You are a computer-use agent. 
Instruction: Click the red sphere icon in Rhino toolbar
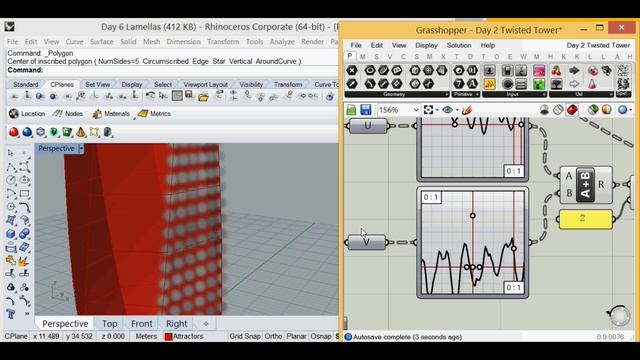click(x=14, y=132)
